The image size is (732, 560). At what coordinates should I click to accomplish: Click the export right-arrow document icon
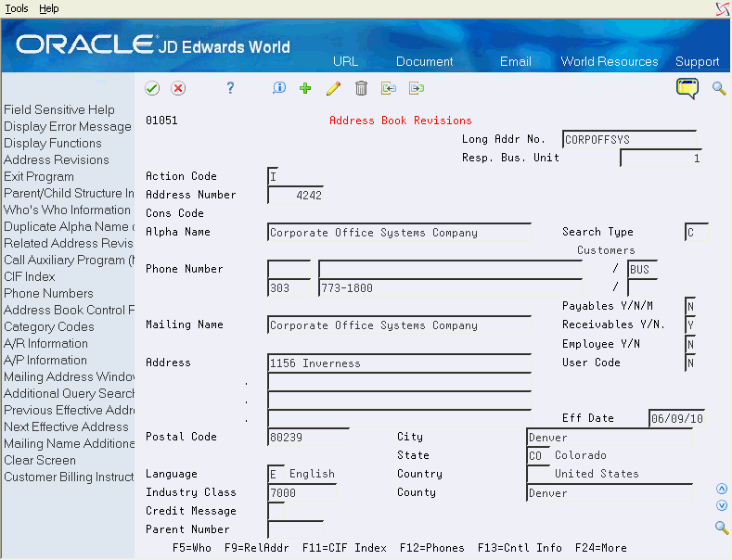(x=417, y=88)
